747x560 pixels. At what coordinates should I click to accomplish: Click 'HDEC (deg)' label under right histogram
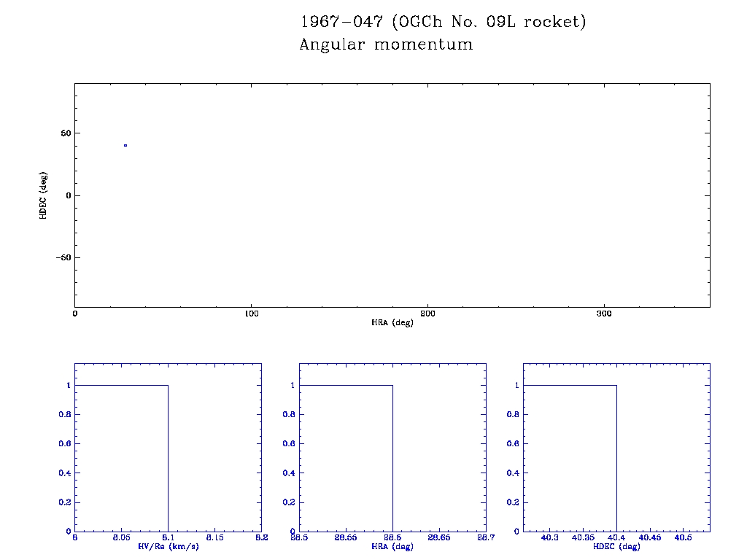pyautogui.click(x=616, y=545)
